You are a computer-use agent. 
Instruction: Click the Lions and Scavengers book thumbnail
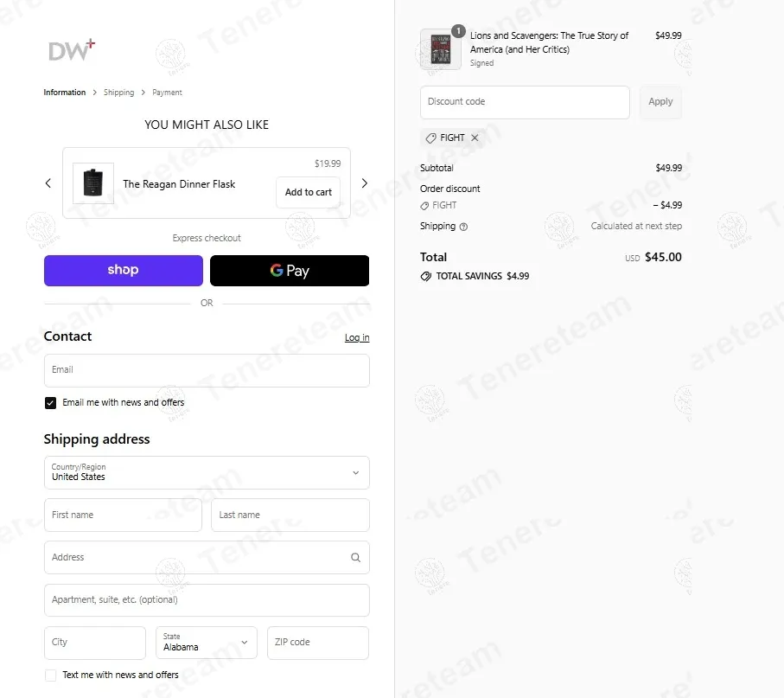pos(441,49)
